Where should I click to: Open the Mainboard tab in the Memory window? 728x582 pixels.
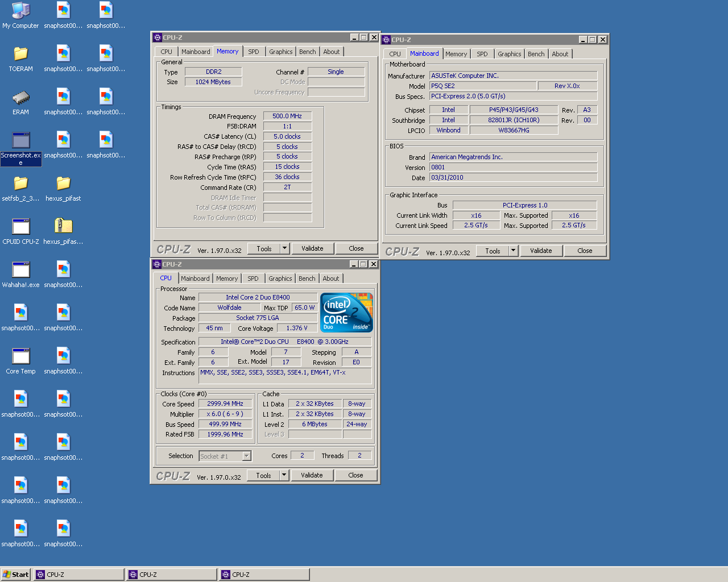click(196, 52)
